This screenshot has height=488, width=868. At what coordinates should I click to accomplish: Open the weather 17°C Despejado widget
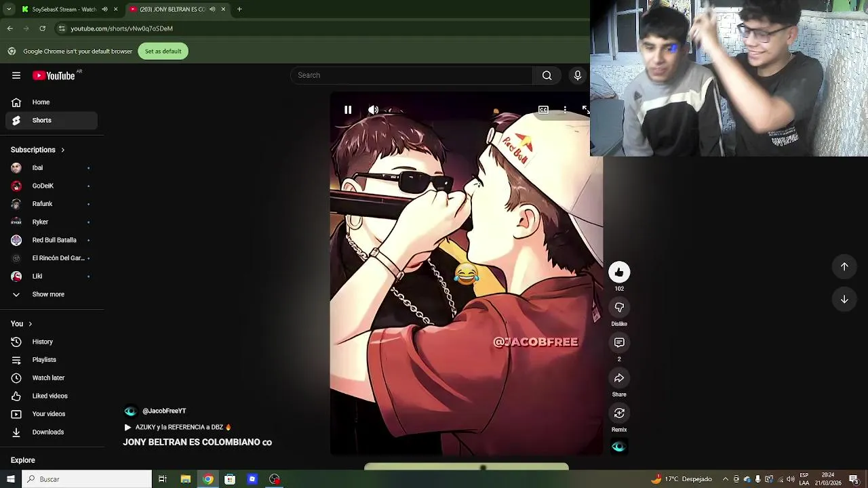tap(681, 479)
